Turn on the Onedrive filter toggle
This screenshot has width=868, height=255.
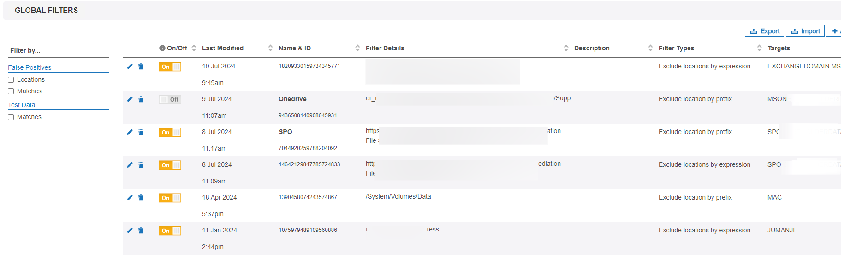pos(170,99)
